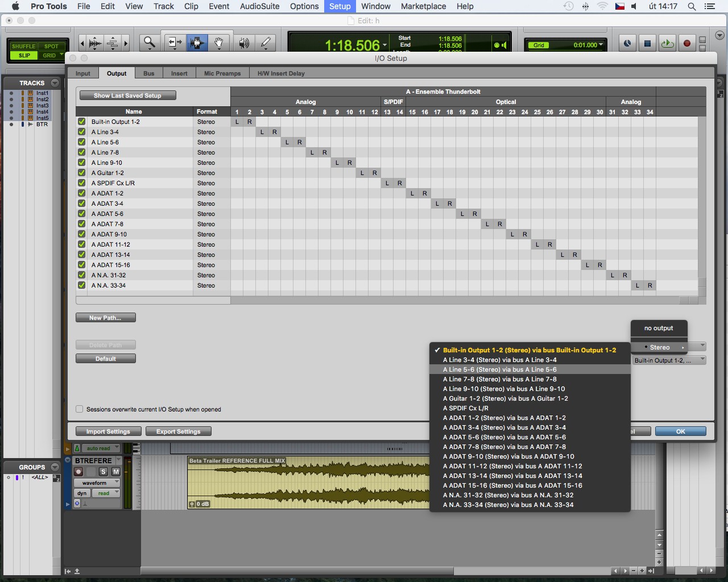Select the Pencil tool
This screenshot has height=582, width=728.
tap(266, 43)
